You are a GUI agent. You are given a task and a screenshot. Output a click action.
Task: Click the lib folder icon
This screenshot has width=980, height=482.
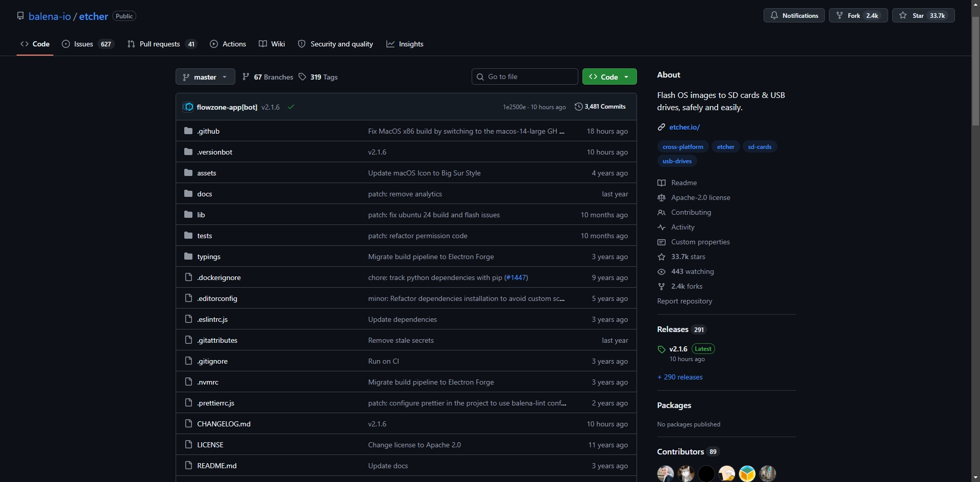coord(188,215)
